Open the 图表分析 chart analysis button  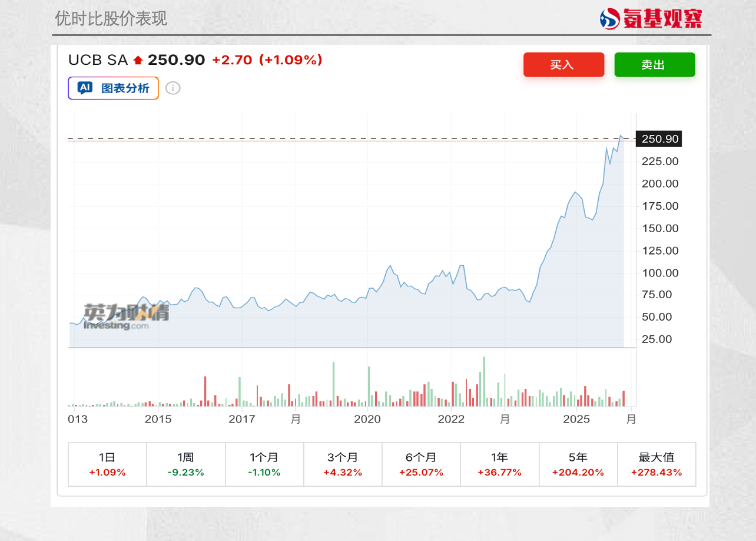113,88
